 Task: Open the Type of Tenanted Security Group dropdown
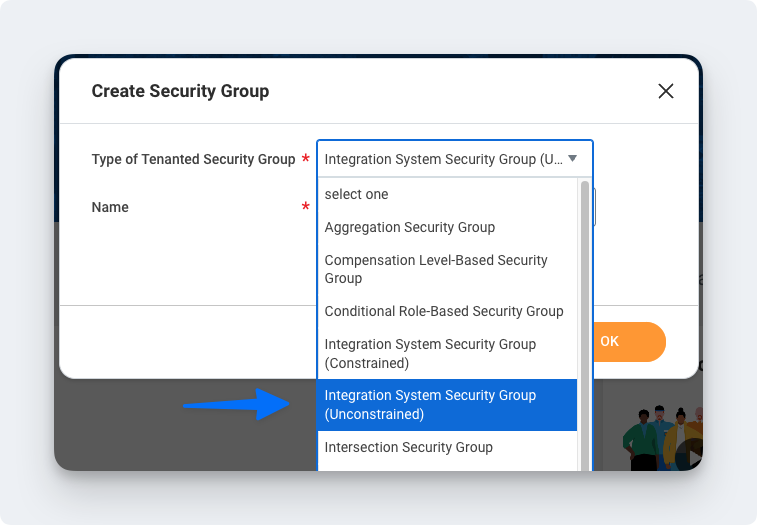click(444, 159)
